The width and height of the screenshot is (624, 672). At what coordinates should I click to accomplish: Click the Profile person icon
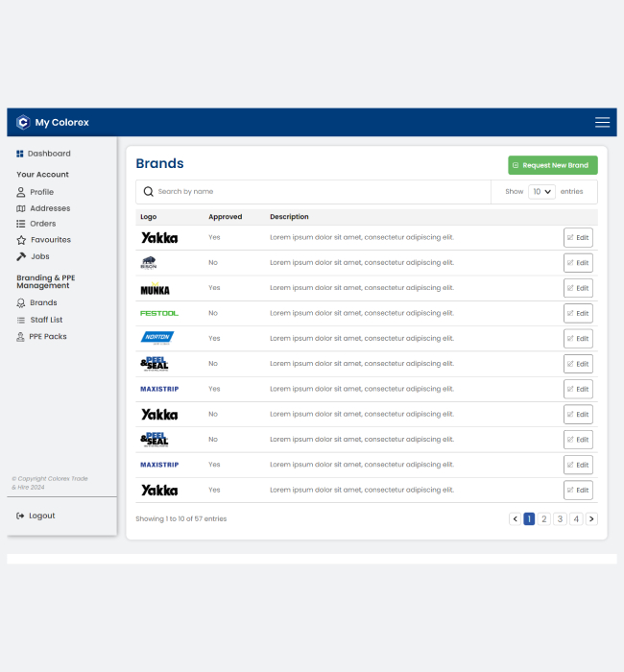[x=21, y=192]
